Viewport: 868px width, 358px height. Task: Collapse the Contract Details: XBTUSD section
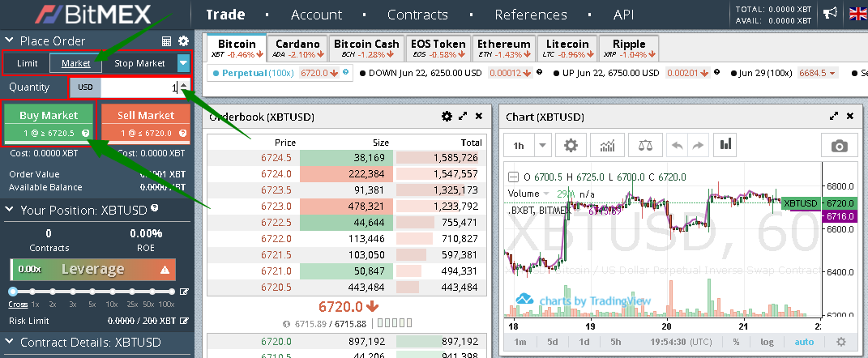(x=9, y=342)
